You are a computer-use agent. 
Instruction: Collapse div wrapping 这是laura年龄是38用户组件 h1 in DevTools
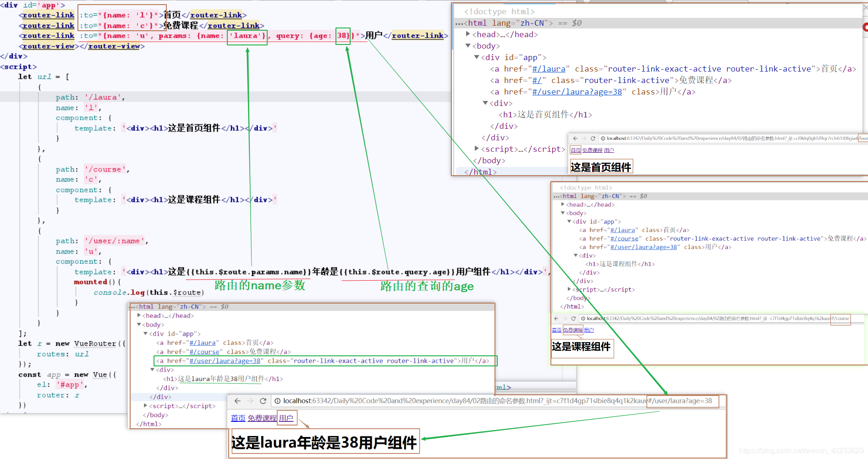point(153,370)
